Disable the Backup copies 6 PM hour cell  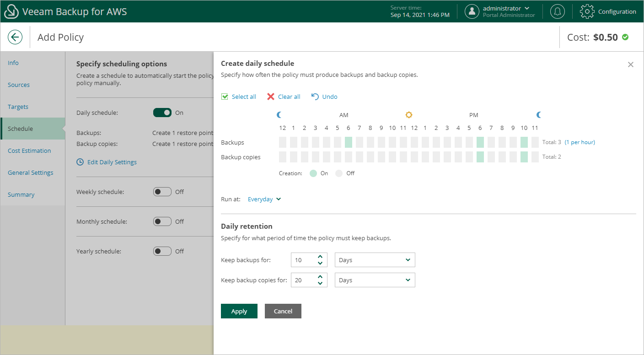[x=480, y=157]
